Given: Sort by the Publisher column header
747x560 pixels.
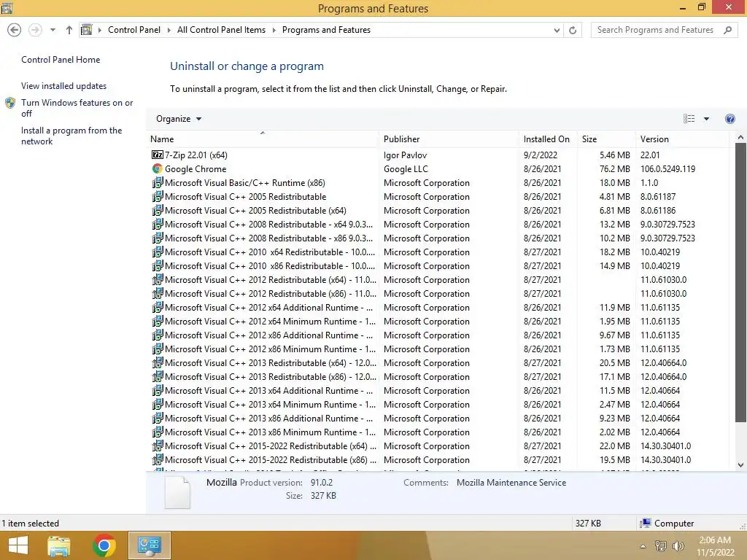Looking at the screenshot, I should click(449, 139).
